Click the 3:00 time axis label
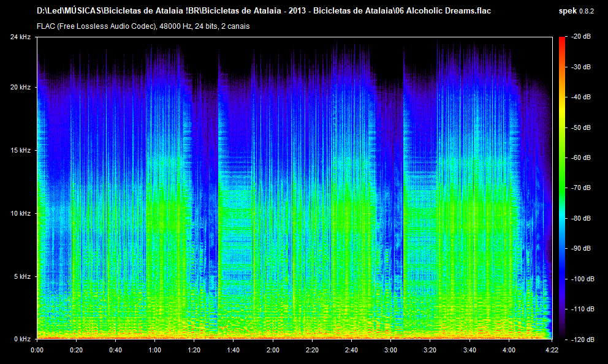608x364 pixels. [390, 350]
